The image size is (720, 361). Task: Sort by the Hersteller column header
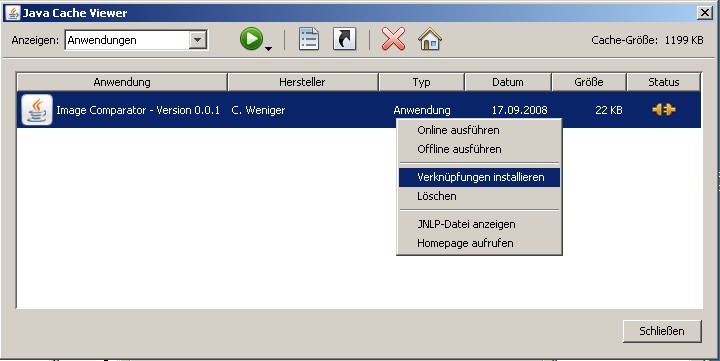(303, 82)
